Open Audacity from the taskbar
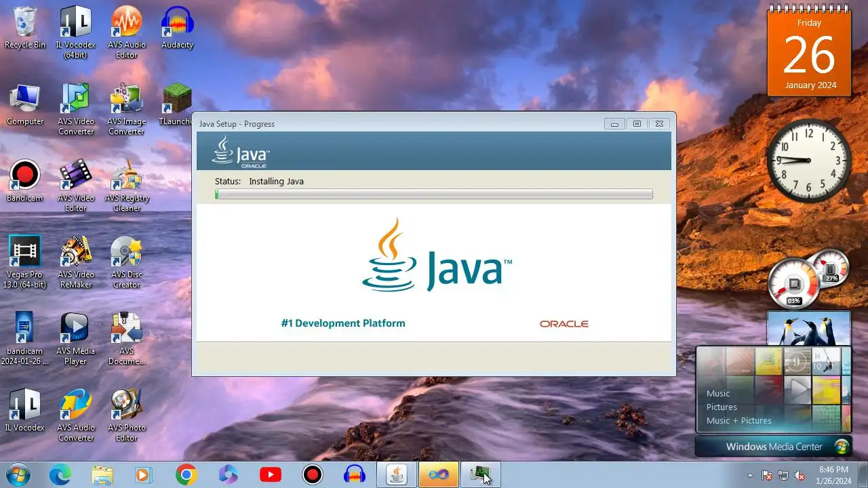 point(355,474)
